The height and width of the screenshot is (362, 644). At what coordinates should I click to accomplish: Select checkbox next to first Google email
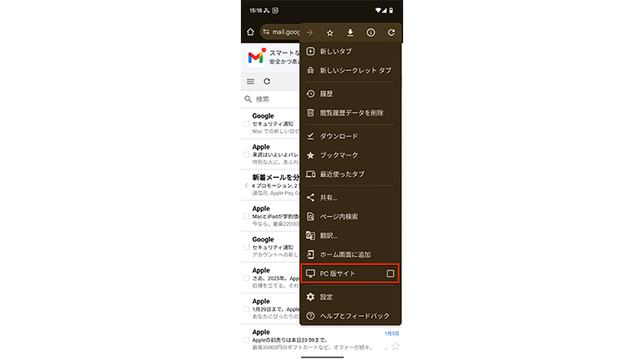point(247,124)
